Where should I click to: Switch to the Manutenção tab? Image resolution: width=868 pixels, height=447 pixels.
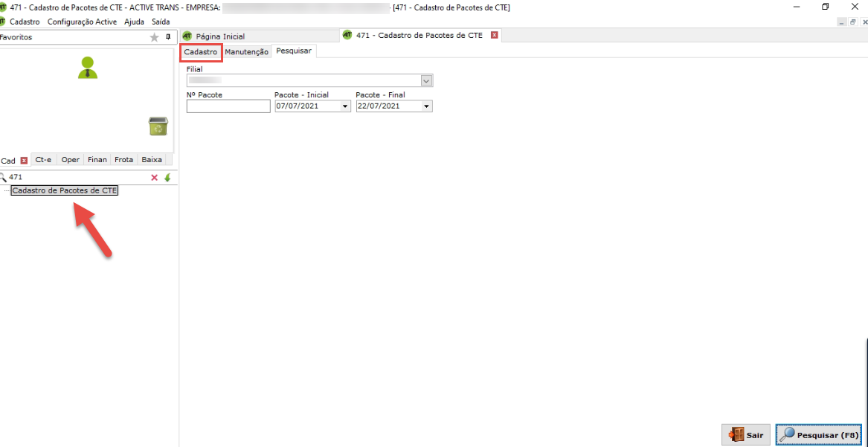[x=246, y=52]
